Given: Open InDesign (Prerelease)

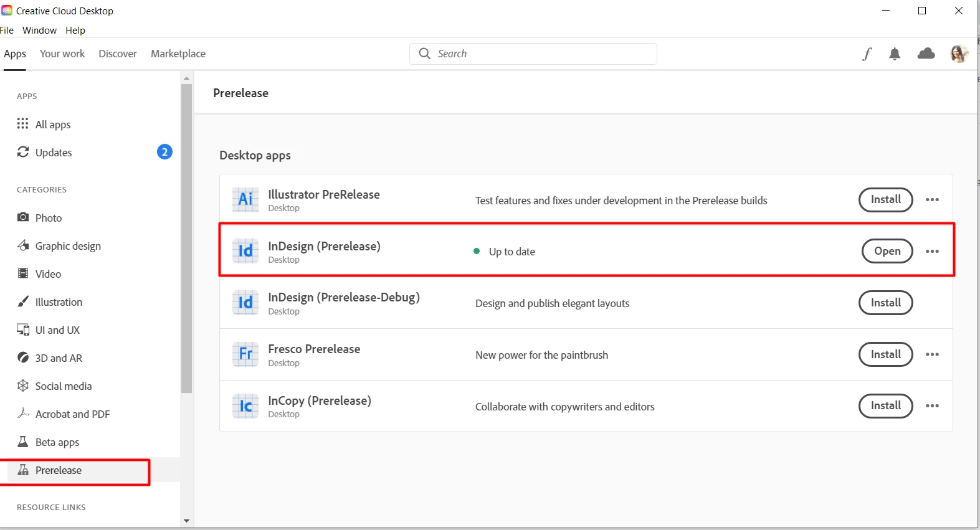Looking at the screenshot, I should [x=887, y=252].
